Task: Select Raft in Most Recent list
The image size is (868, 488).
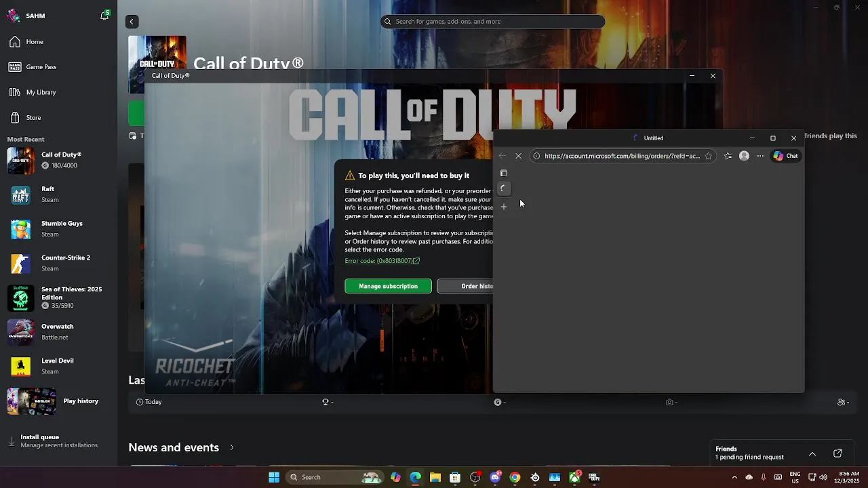Action: (x=59, y=195)
